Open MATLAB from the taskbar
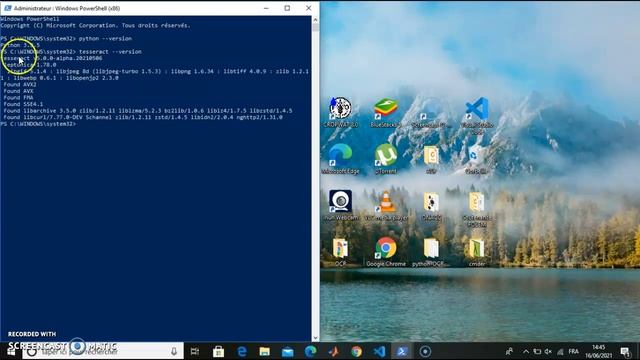Screen dimensions: 640x360 [333, 351]
